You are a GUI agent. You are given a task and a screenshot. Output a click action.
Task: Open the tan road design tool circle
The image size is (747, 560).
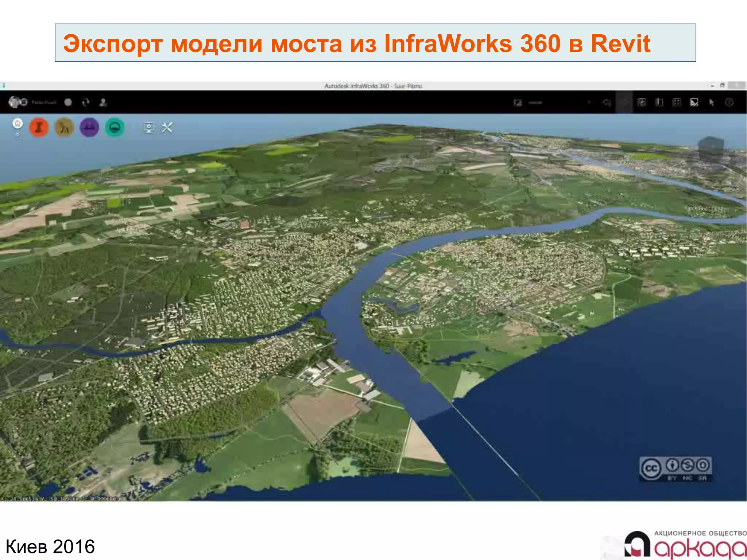coord(64,127)
